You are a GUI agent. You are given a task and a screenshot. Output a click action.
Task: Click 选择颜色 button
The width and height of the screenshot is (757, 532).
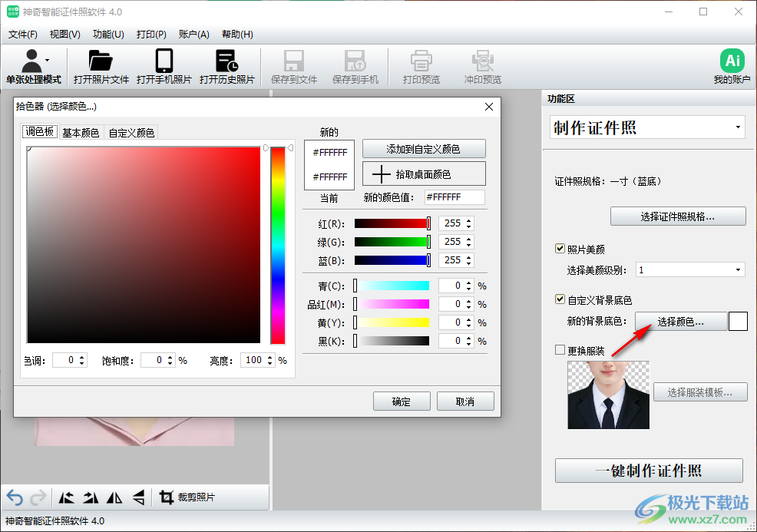[681, 322]
